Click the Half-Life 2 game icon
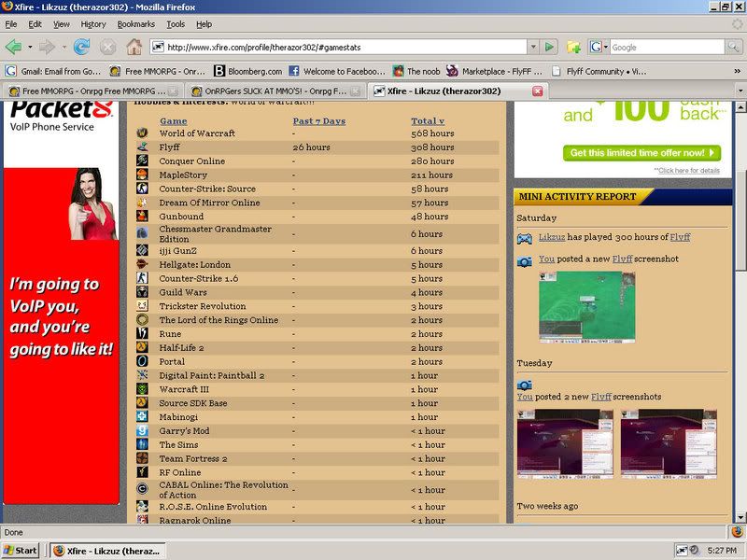747x560 pixels. [x=142, y=347]
